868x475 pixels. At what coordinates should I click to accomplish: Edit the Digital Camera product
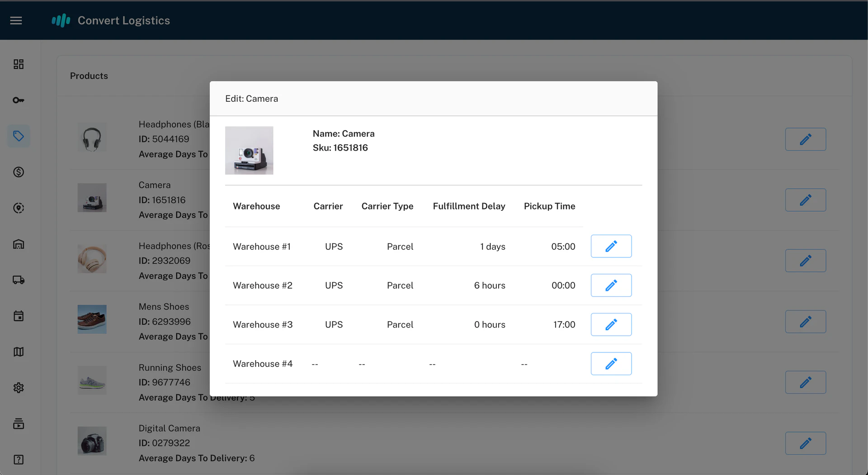click(x=806, y=443)
